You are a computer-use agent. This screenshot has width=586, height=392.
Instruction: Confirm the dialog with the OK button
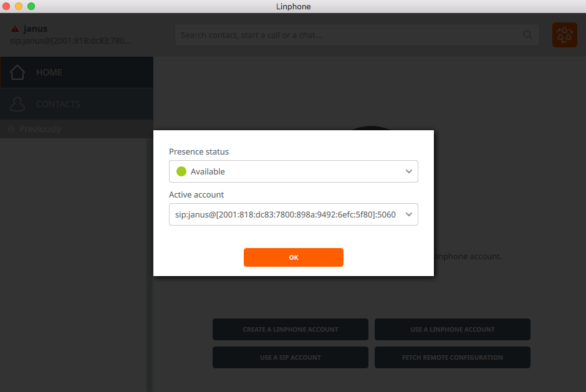(294, 257)
